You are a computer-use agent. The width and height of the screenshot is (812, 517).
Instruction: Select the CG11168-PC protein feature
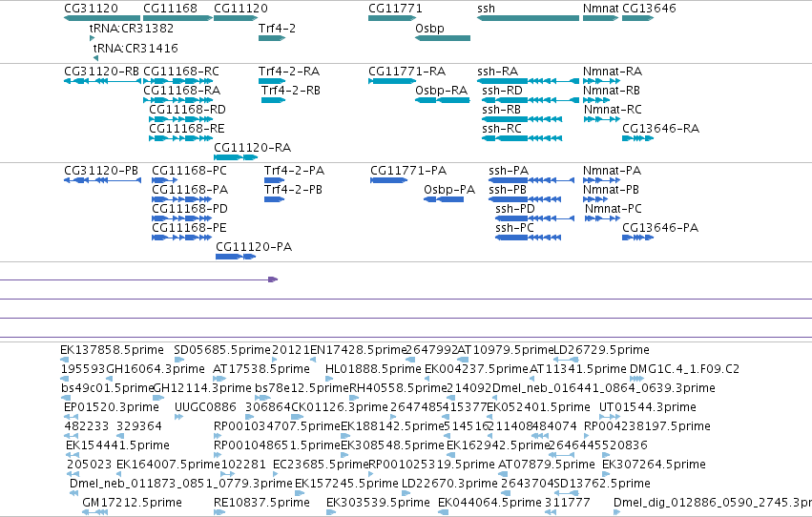165,180
